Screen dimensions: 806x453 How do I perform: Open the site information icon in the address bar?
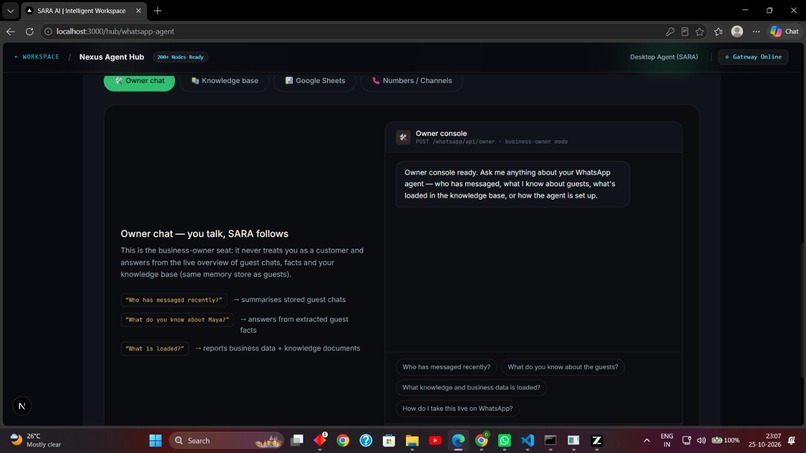coord(48,31)
